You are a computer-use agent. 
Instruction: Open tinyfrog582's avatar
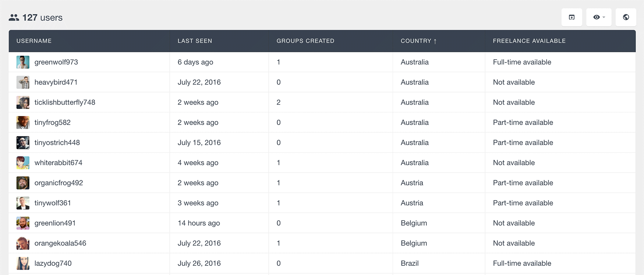(x=23, y=122)
